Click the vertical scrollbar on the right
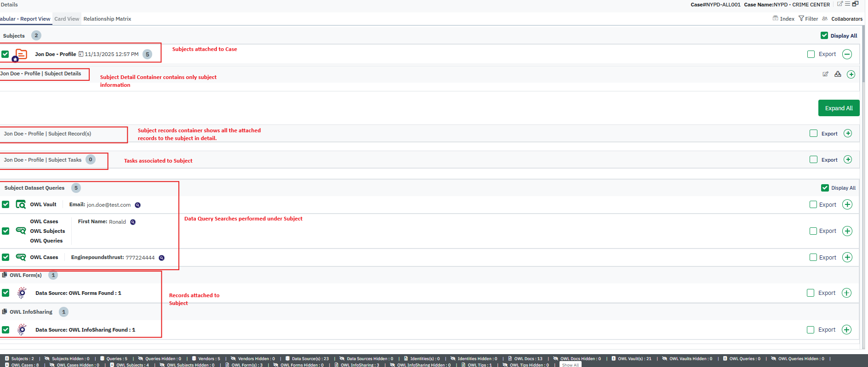Image resolution: width=868 pixels, height=367 pixels. coord(863,55)
